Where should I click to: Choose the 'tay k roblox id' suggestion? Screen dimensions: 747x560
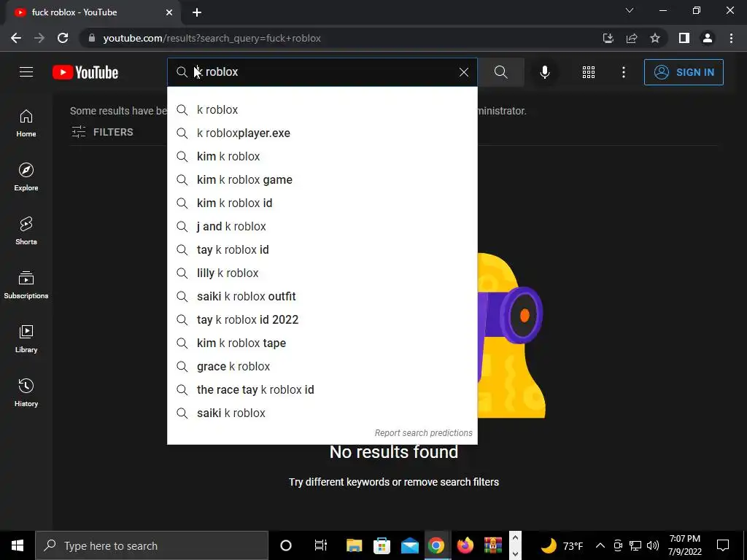[x=322, y=249]
